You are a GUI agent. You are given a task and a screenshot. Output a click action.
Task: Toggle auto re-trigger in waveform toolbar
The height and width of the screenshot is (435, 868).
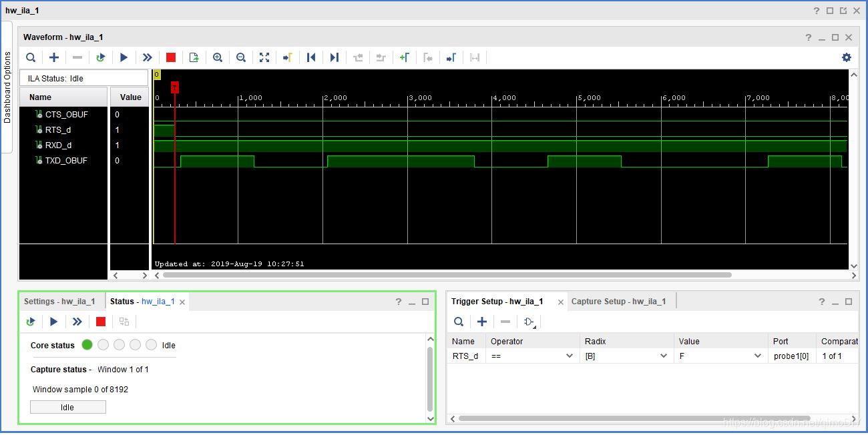(100, 57)
